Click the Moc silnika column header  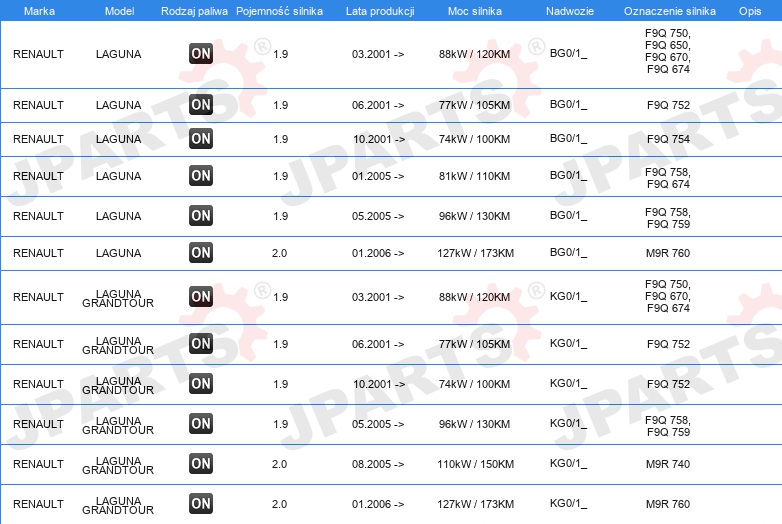click(475, 11)
